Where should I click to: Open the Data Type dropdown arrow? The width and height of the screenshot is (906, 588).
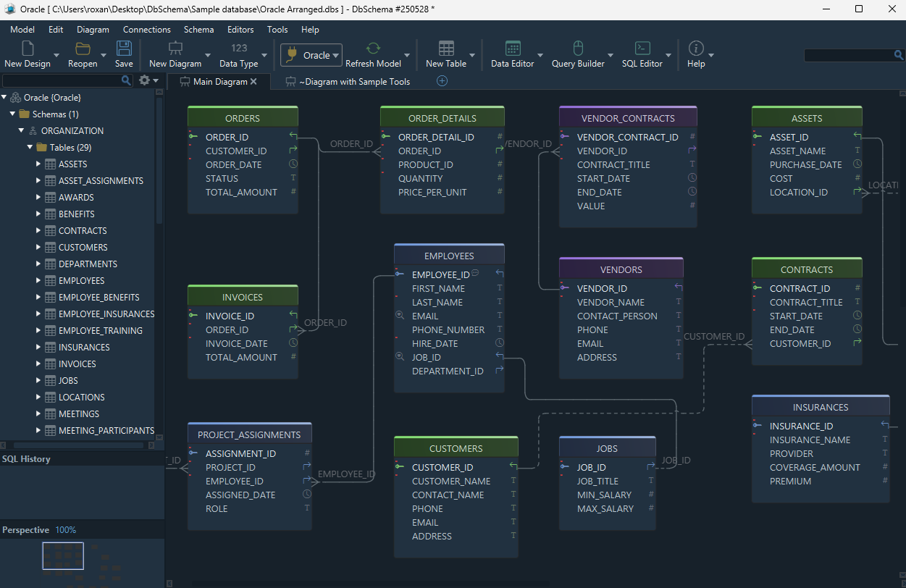(x=266, y=55)
